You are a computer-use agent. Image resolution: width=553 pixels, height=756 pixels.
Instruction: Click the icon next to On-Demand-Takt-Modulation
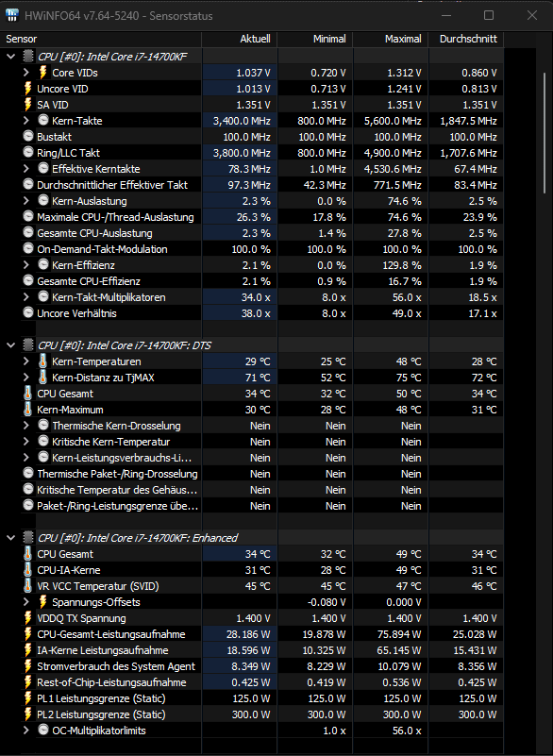pos(28,249)
